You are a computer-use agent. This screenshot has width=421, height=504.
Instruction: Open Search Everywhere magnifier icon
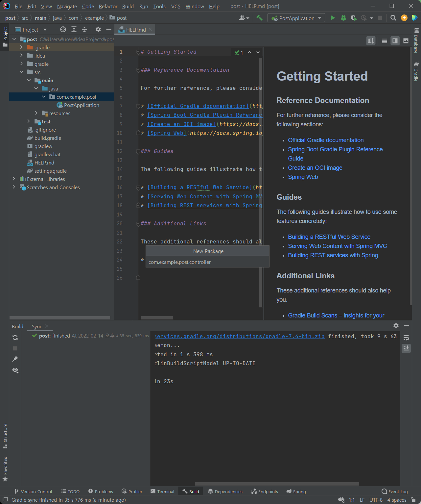(393, 18)
